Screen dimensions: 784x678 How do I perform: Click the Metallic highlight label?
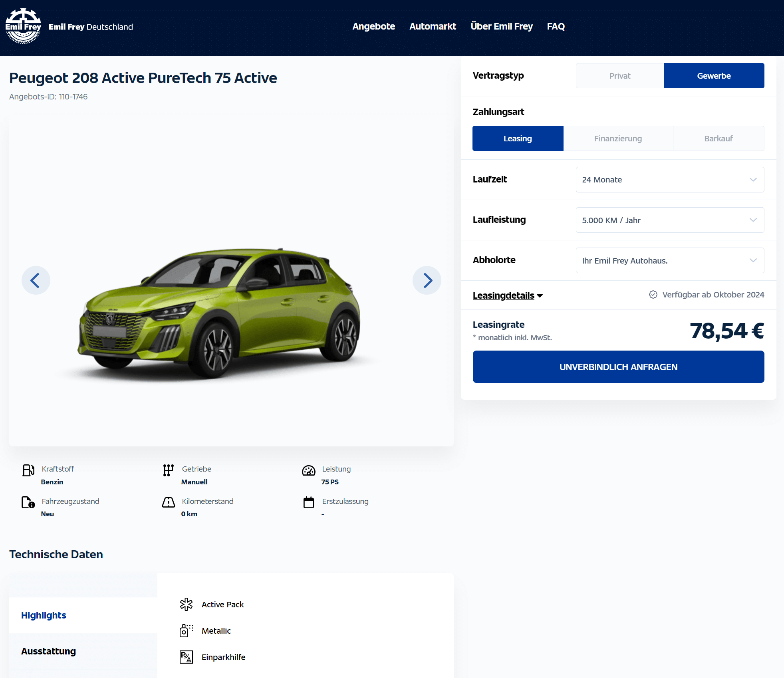coord(216,631)
